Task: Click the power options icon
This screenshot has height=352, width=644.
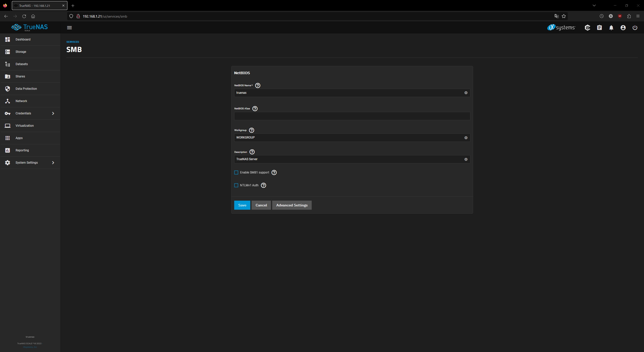Action: click(635, 28)
